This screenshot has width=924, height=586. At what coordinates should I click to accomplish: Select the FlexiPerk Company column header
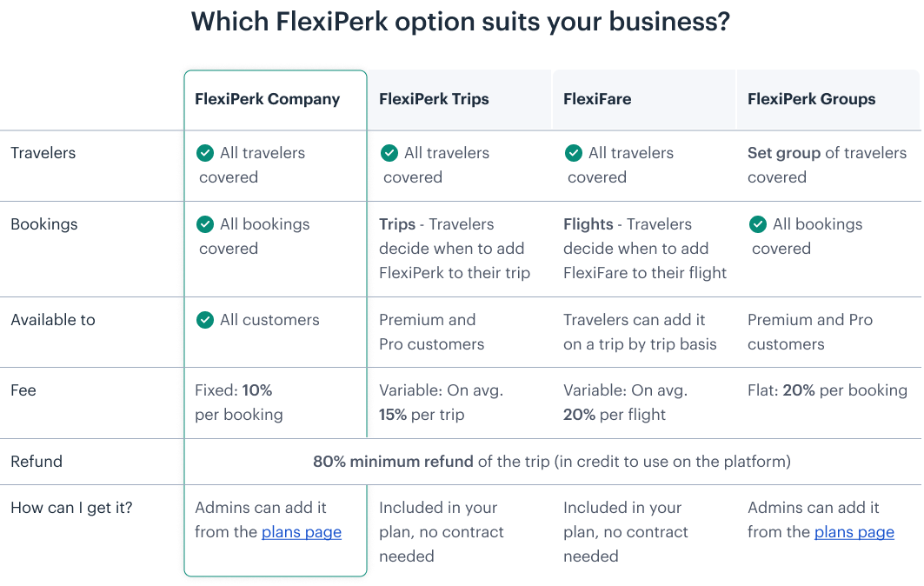[268, 99]
